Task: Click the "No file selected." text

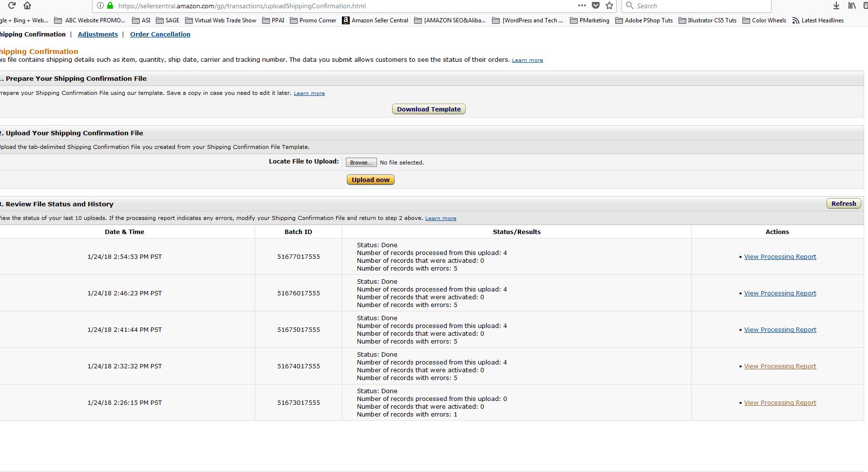Action: (402, 163)
